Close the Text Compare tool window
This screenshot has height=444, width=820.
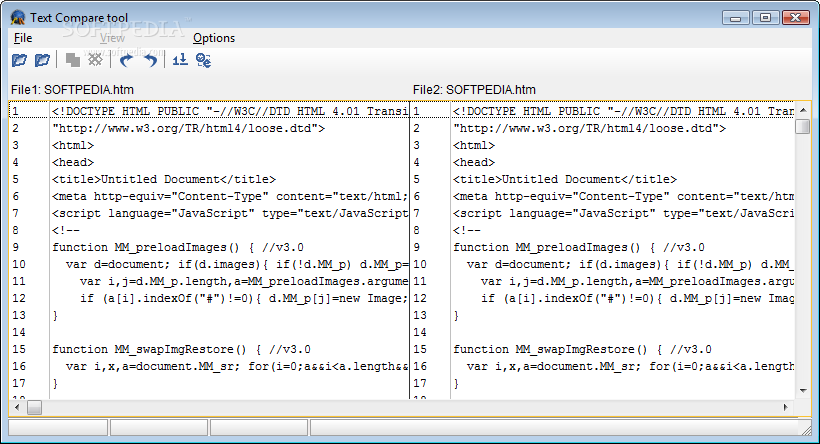(x=795, y=18)
